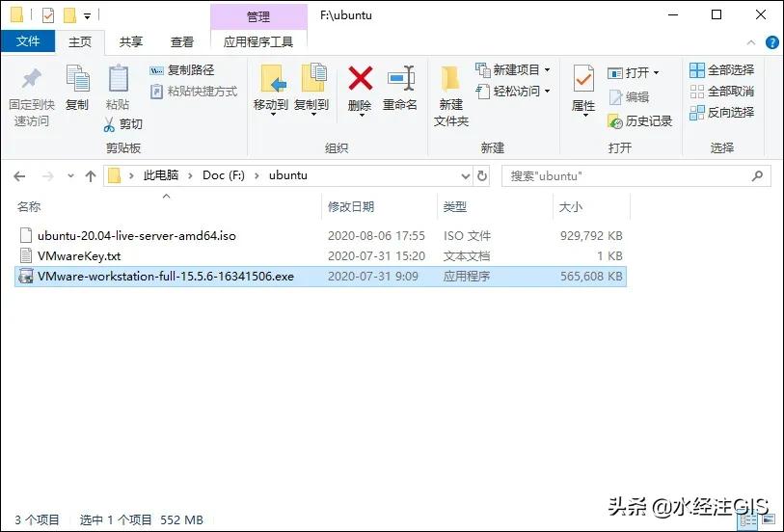This screenshot has width=784, height=532.
Task: Click the Edit (编辑) command
Action: coord(629,97)
